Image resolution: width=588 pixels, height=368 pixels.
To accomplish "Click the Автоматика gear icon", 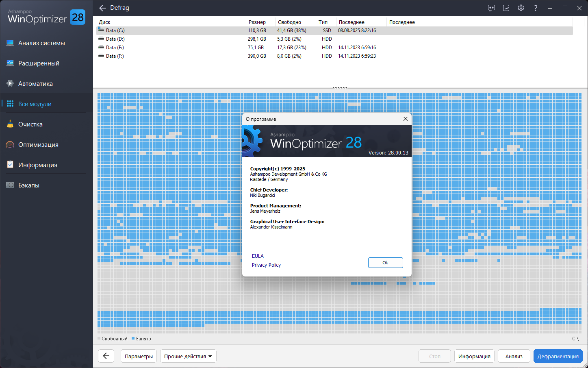I will (10, 83).
